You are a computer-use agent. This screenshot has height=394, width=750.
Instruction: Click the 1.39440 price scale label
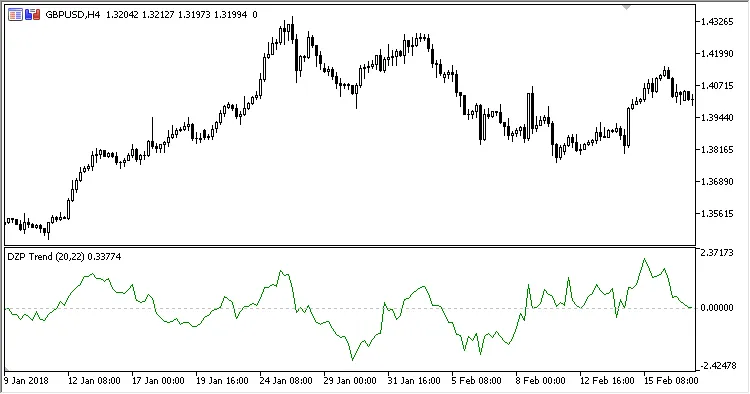pyautogui.click(x=717, y=118)
